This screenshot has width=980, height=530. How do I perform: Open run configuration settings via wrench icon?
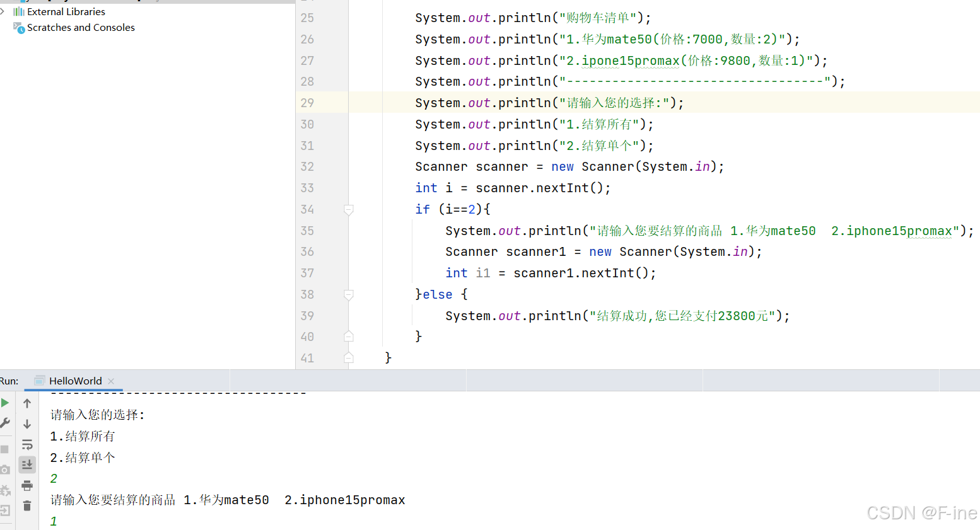click(5, 423)
